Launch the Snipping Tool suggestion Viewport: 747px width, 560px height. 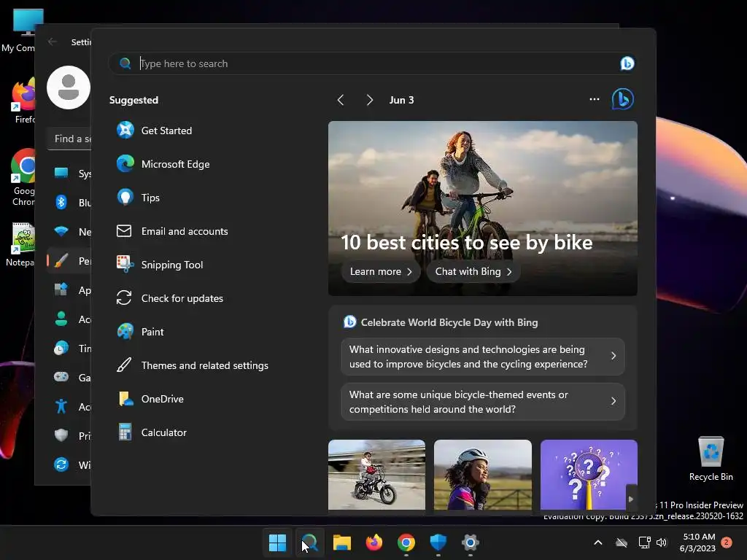click(x=160, y=265)
